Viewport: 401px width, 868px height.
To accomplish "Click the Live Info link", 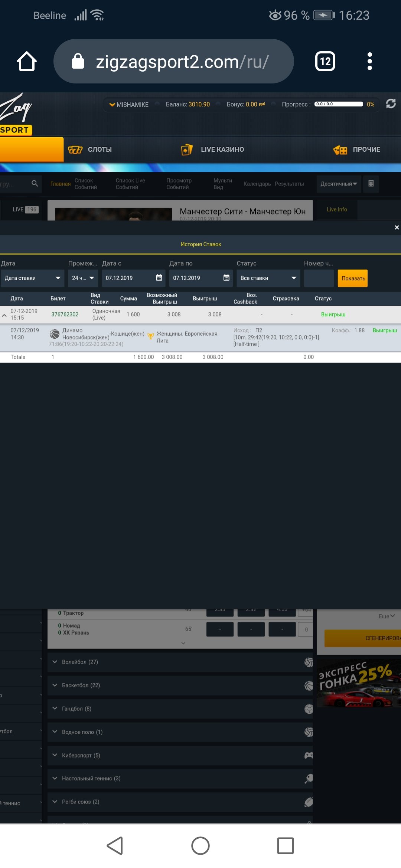I will click(x=337, y=210).
